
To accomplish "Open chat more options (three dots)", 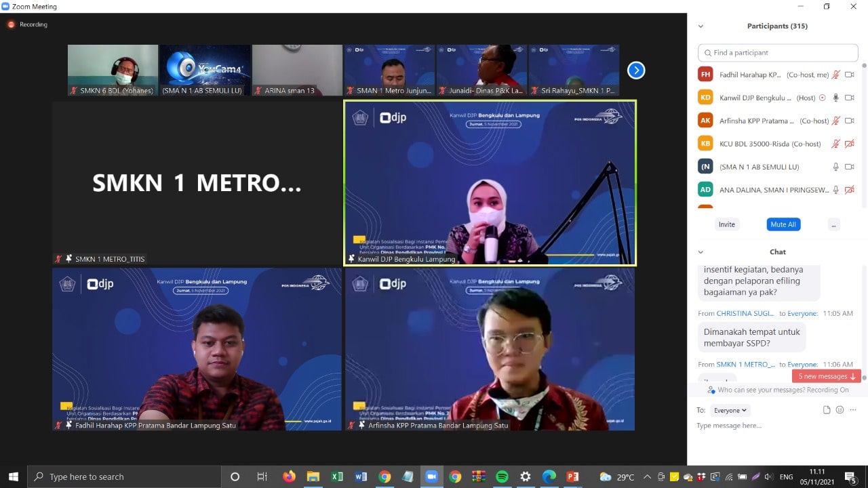I will tap(852, 410).
